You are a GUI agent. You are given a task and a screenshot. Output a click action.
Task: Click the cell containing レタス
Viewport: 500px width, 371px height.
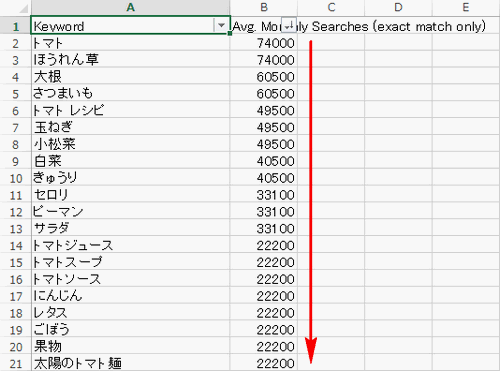[x=130, y=313]
